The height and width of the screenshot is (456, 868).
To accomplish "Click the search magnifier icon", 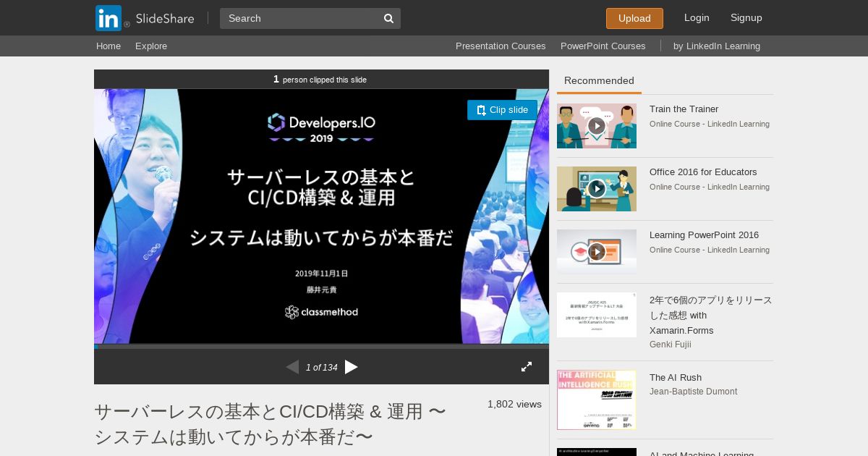I will (x=388, y=19).
